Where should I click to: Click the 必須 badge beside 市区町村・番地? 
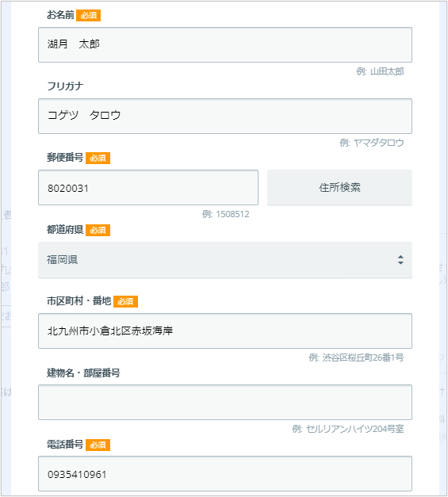125,301
